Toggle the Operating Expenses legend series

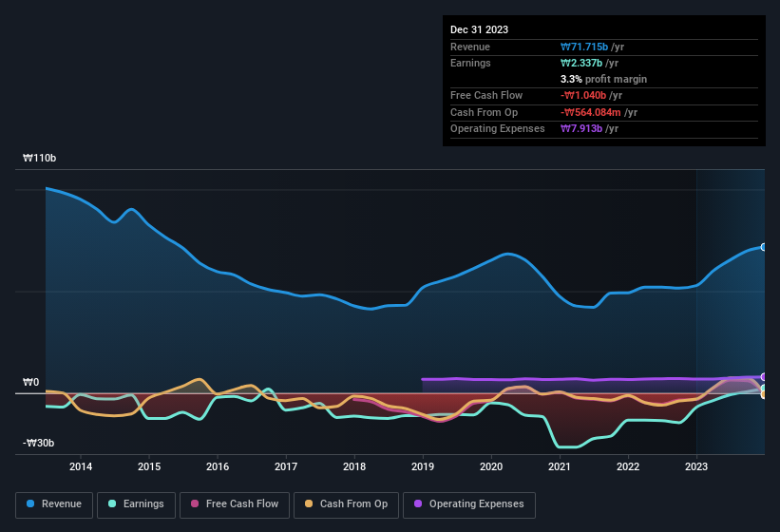[469, 504]
